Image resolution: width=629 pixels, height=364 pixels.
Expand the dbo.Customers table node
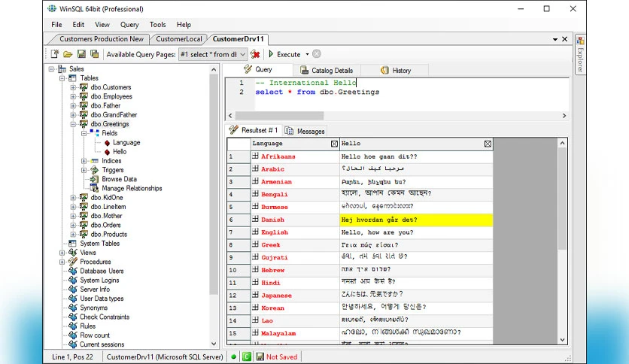coord(73,87)
